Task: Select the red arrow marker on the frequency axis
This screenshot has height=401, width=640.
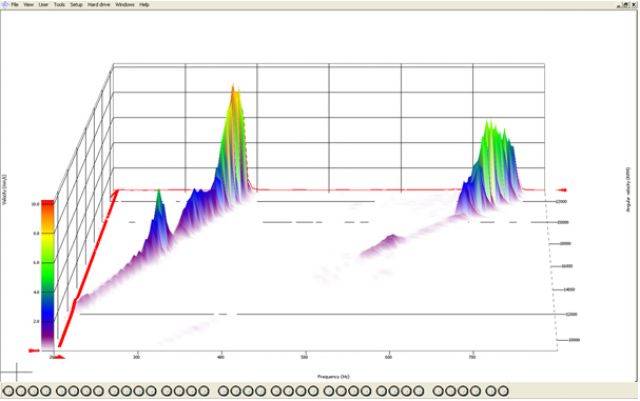Action: (58, 355)
